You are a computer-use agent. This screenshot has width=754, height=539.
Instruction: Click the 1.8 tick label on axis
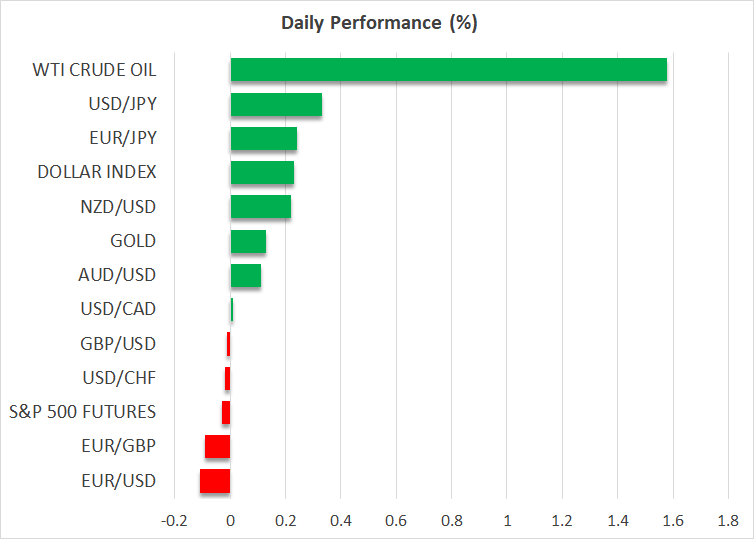[x=727, y=521]
